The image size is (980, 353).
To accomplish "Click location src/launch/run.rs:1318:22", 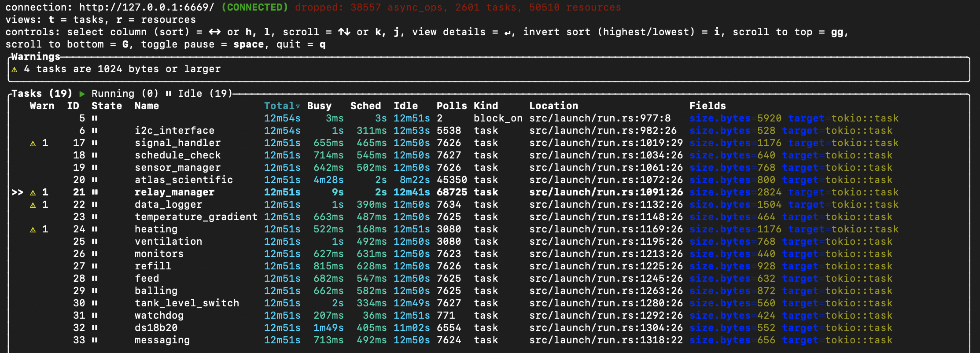I will point(606,340).
